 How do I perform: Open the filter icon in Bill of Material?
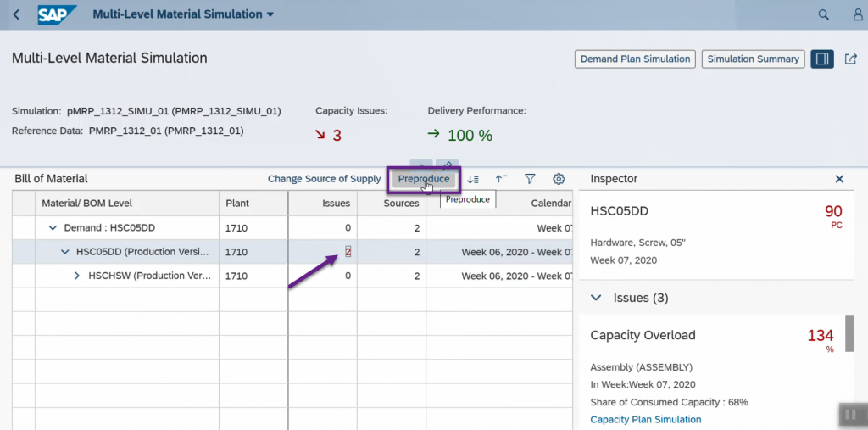click(530, 179)
